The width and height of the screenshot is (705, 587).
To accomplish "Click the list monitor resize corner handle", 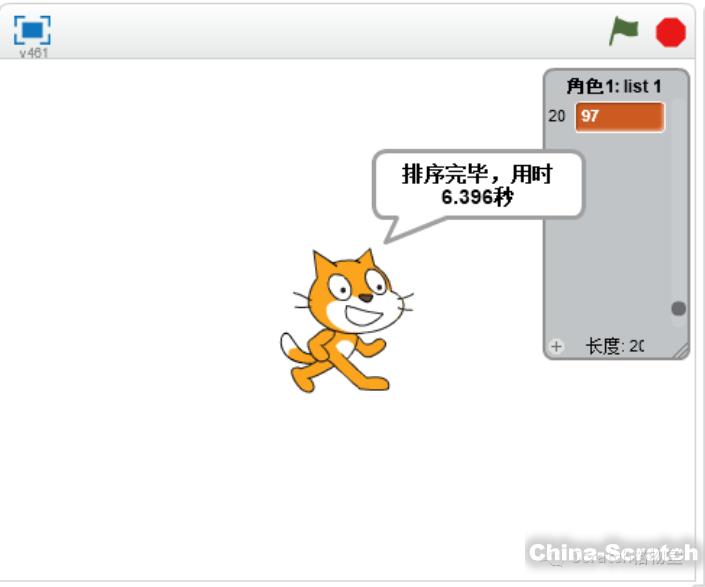I will pos(681,350).
